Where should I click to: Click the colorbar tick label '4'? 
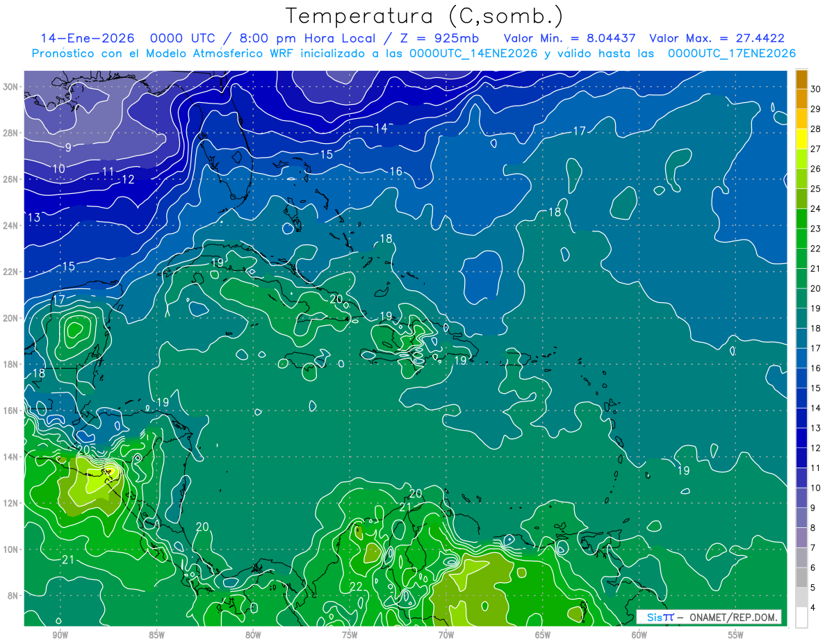(x=813, y=608)
